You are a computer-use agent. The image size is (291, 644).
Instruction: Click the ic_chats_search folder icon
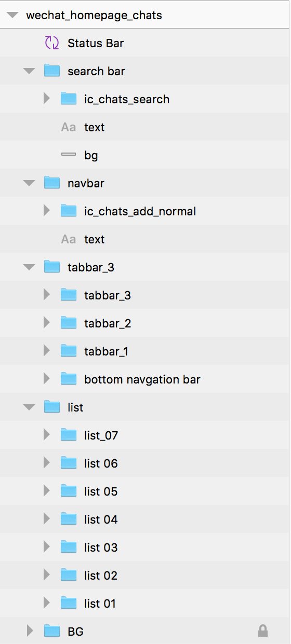pos(69,99)
